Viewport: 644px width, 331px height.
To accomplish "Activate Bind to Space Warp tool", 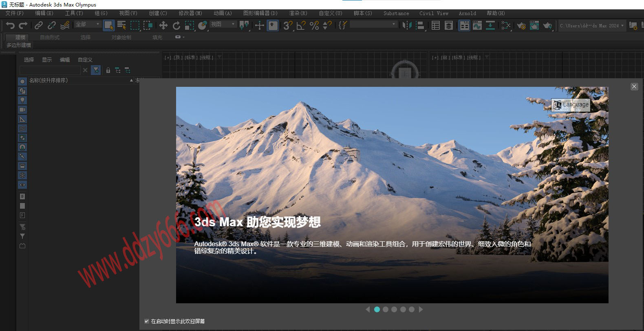I will tap(65, 25).
